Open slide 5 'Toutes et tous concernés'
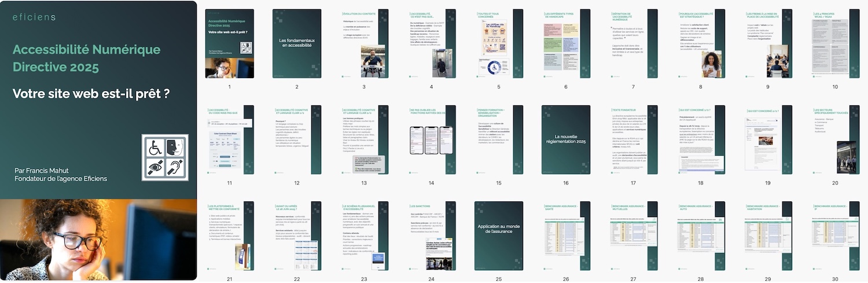Image resolution: width=868 pixels, height=283 pixels. tap(498, 44)
